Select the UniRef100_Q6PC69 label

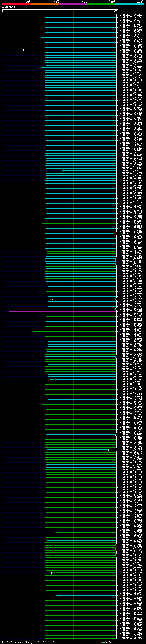click(131, 326)
